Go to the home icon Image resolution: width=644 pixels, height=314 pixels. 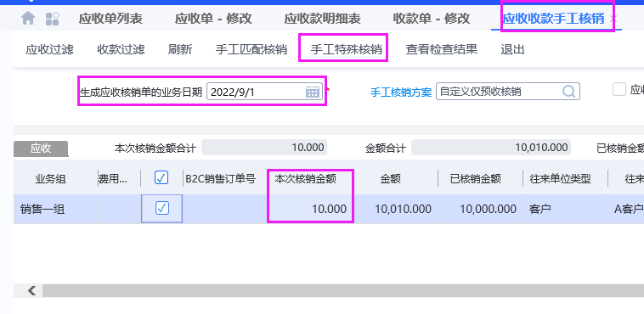point(28,18)
